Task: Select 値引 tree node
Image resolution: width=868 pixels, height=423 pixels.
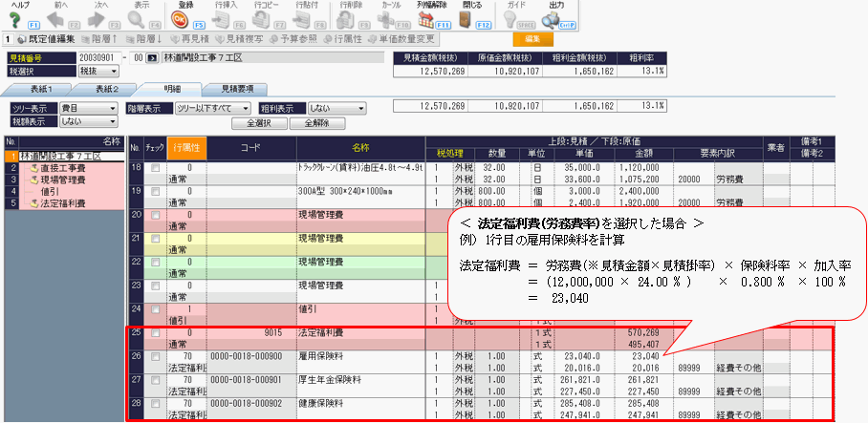Action: pyautogui.click(x=48, y=191)
